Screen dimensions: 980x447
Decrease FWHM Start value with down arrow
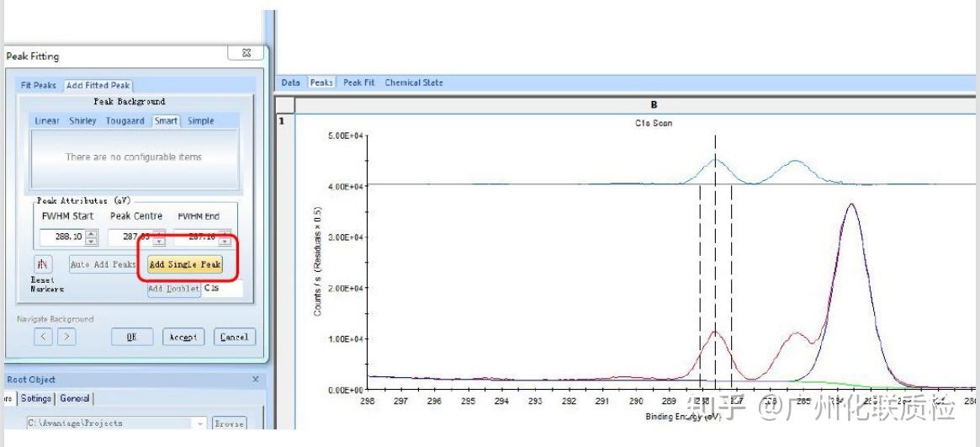point(91,242)
